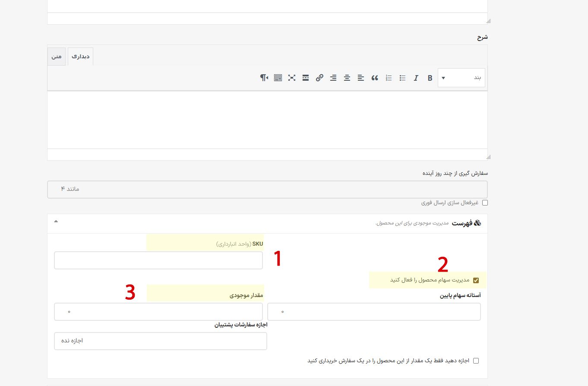
Task: Toggle bold formatting in the editor toolbar
Action: [x=430, y=78]
